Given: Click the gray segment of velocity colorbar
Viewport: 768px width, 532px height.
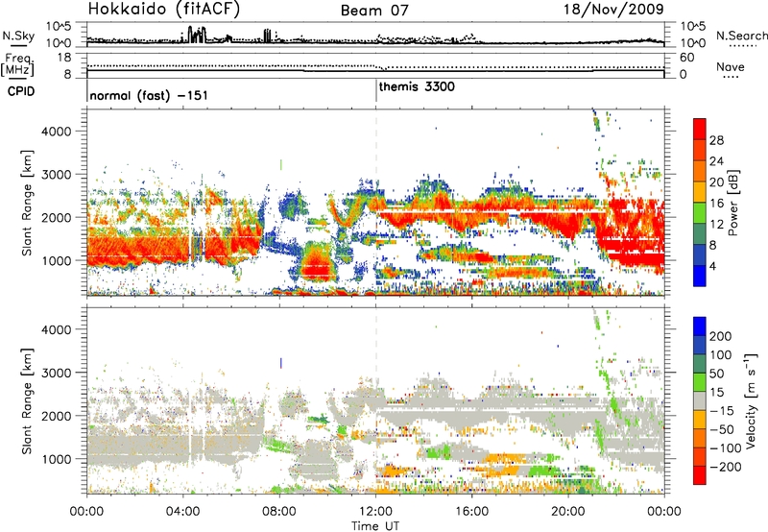Looking at the screenshot, I should click(700, 401).
